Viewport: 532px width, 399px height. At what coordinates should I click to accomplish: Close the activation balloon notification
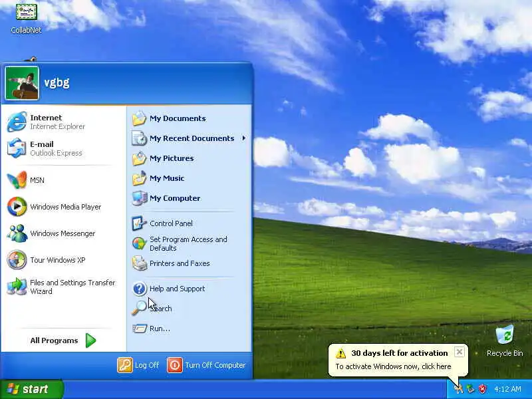point(459,352)
